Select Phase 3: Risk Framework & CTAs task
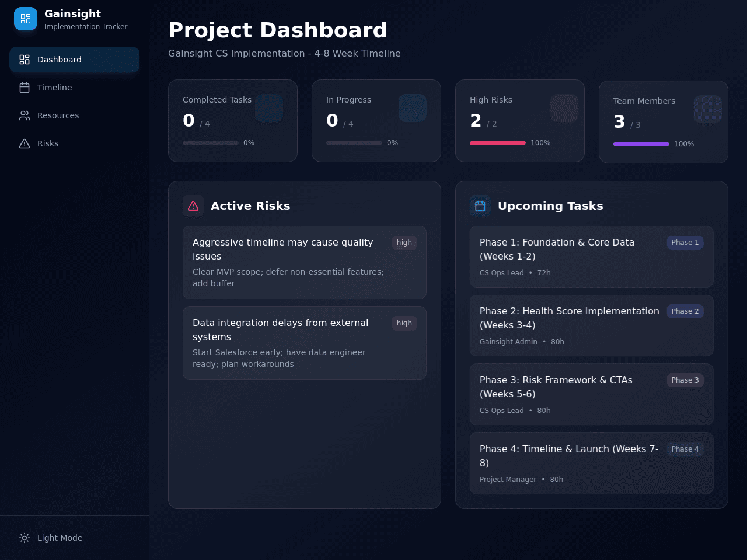The height and width of the screenshot is (560, 747). click(592, 394)
